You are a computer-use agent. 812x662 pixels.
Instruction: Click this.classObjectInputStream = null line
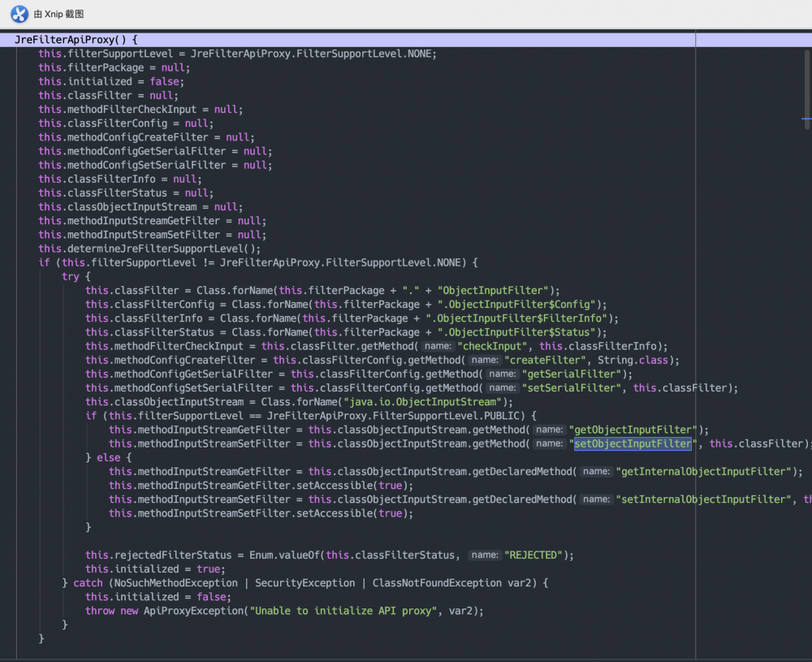point(140,207)
